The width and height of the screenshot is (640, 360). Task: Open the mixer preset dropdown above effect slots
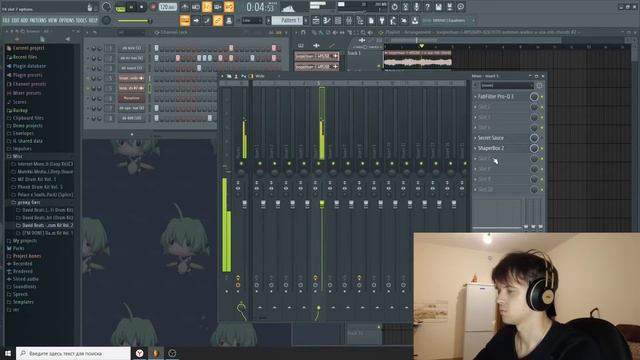pyautogui.click(x=507, y=86)
